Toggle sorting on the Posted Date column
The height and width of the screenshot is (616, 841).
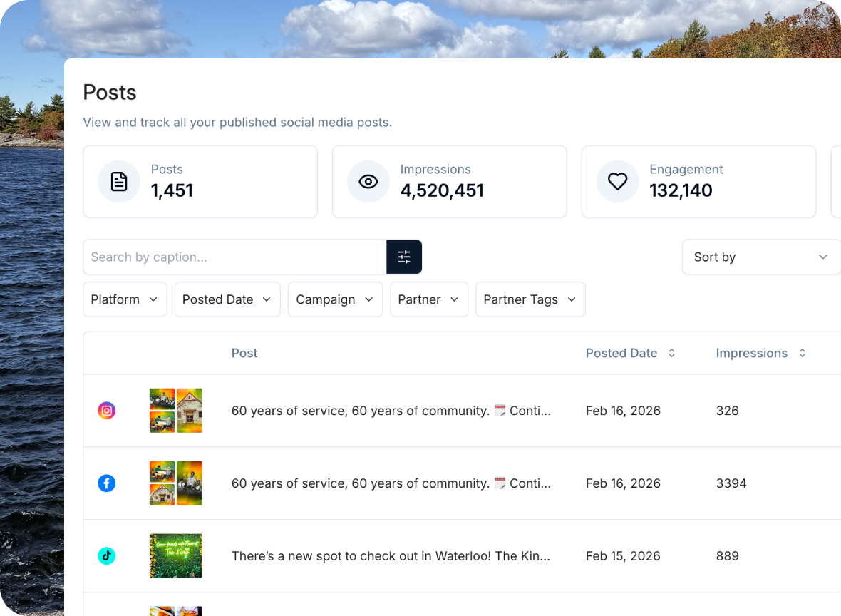(x=671, y=353)
